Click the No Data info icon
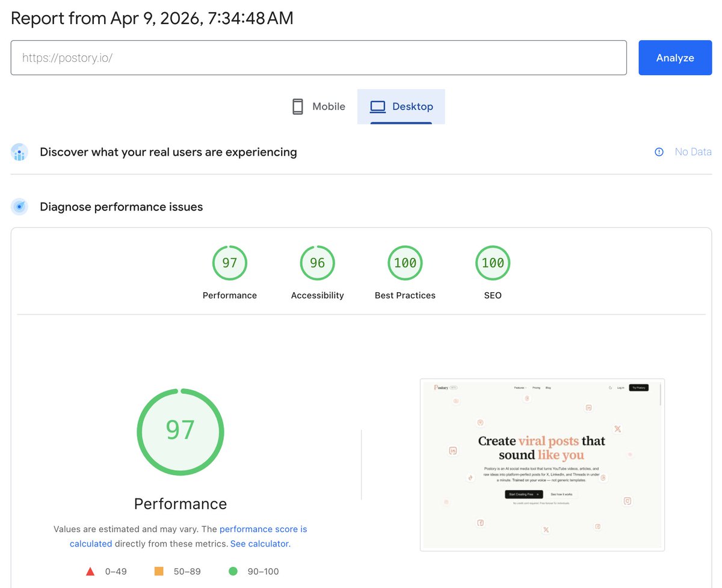This screenshot has width=722, height=588. pos(659,152)
